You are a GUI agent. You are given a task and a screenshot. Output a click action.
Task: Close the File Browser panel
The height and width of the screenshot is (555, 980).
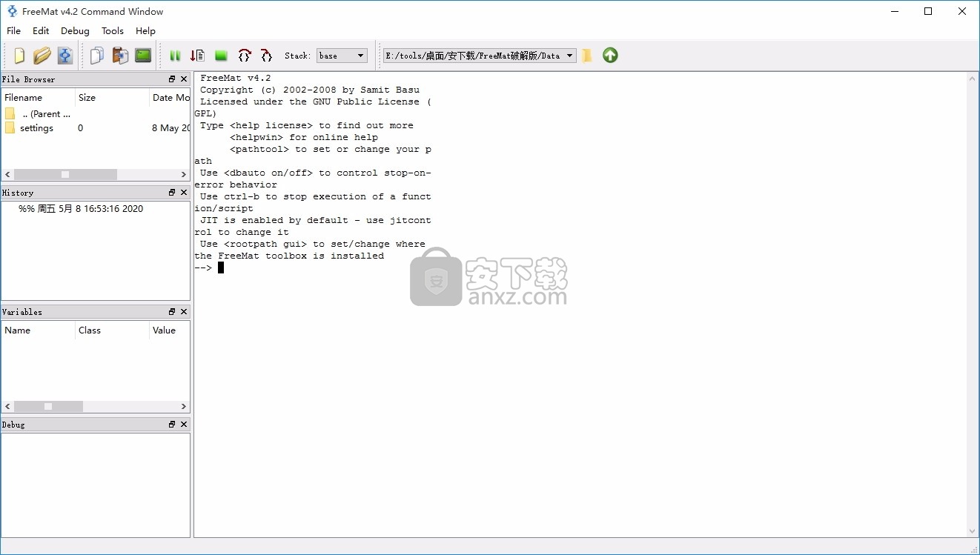click(x=184, y=79)
